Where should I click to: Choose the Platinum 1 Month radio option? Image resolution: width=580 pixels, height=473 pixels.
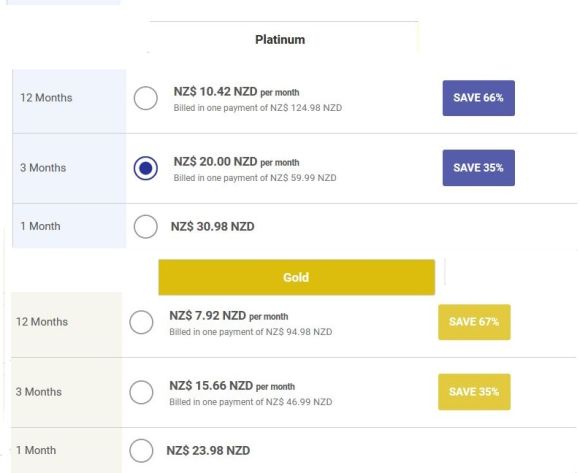(145, 226)
